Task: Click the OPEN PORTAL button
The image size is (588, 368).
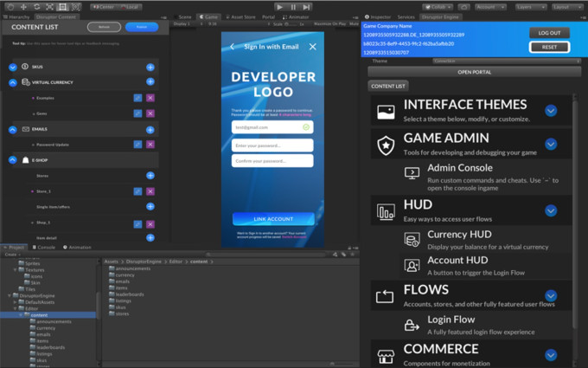Action: [473, 72]
